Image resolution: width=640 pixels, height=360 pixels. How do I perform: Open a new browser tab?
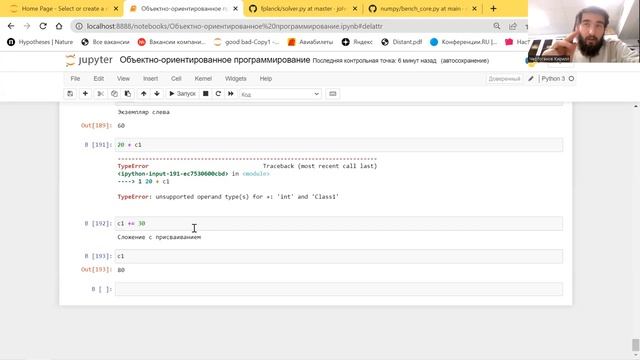[x=493, y=9]
